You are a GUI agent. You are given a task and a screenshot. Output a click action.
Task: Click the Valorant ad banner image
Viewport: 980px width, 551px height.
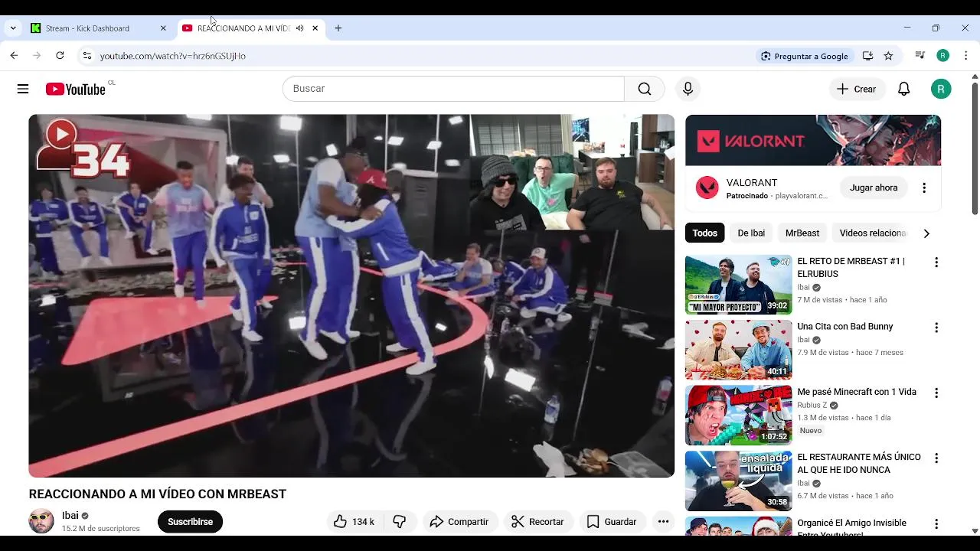813,140
